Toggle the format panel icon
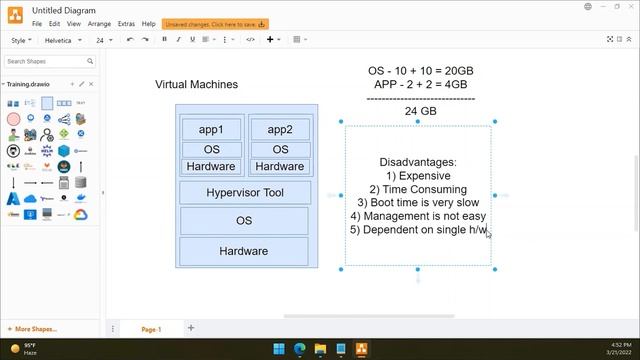The width and height of the screenshot is (640, 360). 620,39
